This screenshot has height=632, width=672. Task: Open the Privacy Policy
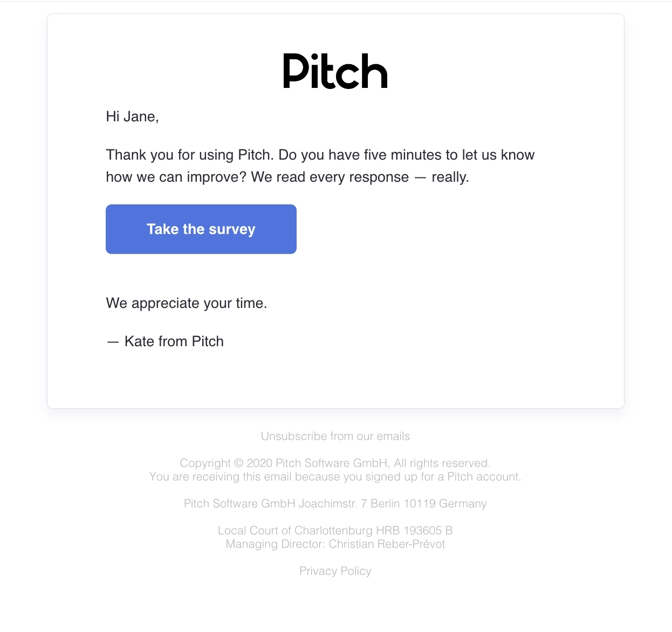(335, 571)
